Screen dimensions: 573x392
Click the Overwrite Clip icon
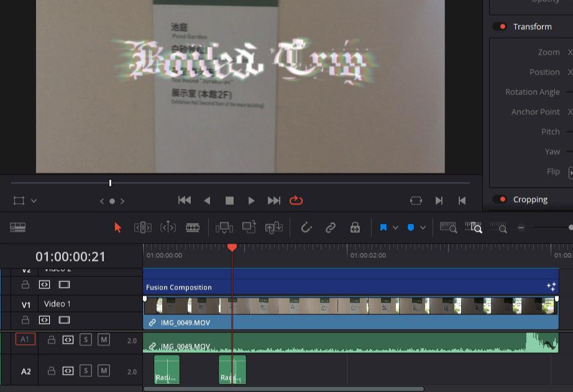tap(249, 227)
